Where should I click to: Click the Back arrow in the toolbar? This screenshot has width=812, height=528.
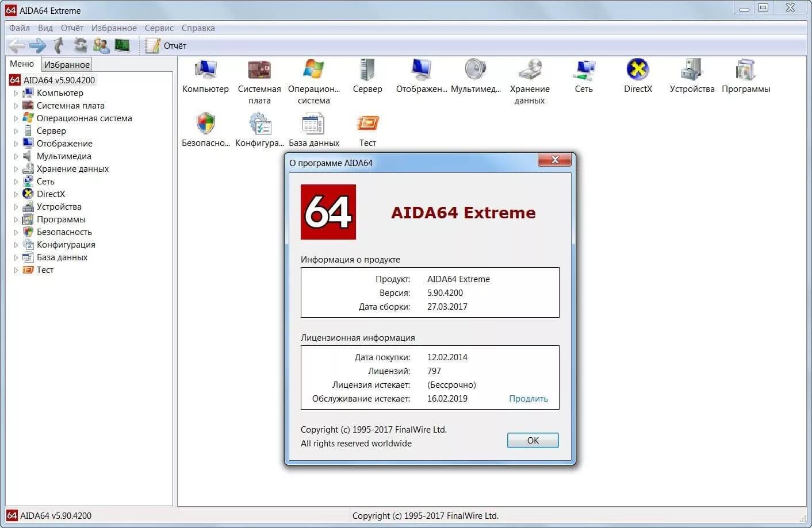[16, 45]
